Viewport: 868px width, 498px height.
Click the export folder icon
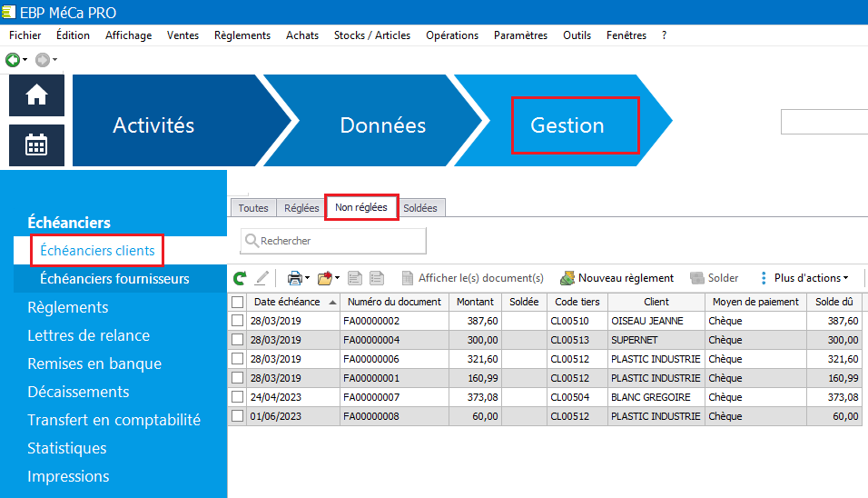(325, 278)
